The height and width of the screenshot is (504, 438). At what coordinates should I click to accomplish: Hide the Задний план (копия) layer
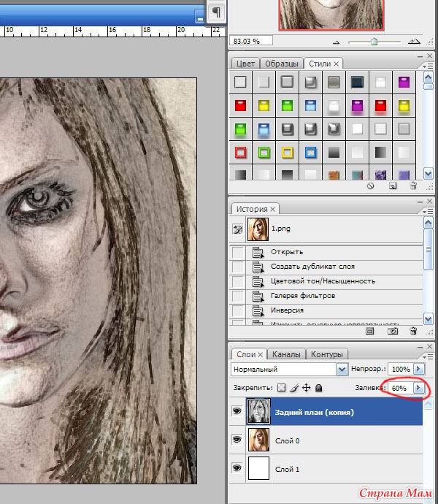click(x=237, y=411)
